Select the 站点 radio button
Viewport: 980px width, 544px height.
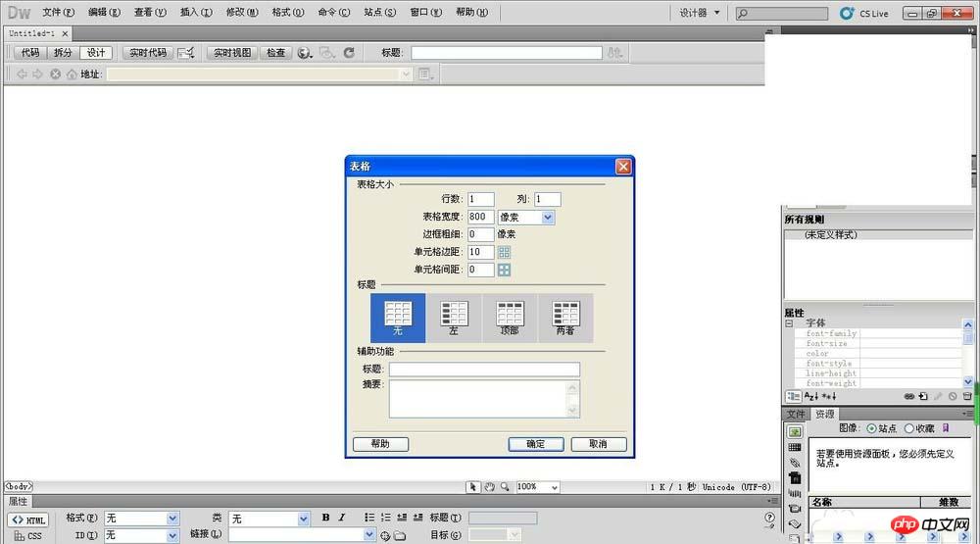[871, 428]
